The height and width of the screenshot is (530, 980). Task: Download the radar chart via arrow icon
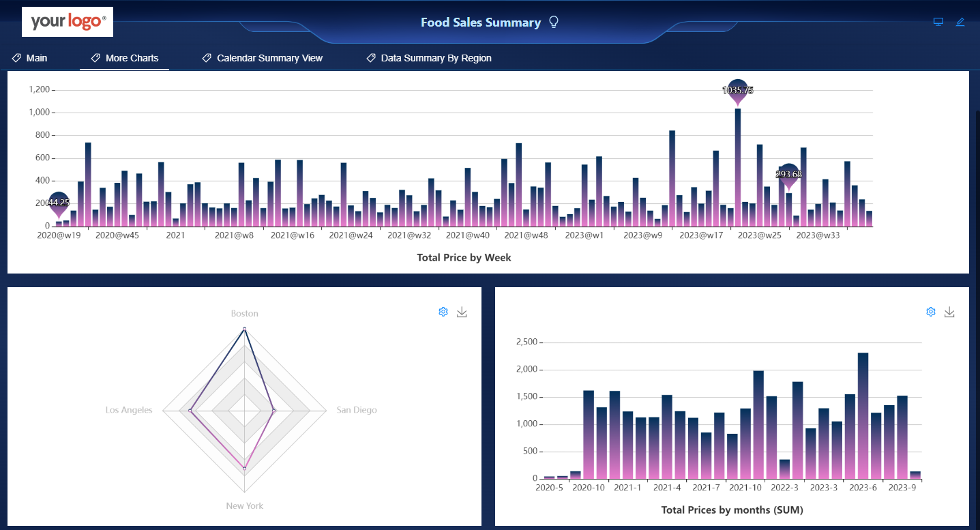click(x=462, y=312)
